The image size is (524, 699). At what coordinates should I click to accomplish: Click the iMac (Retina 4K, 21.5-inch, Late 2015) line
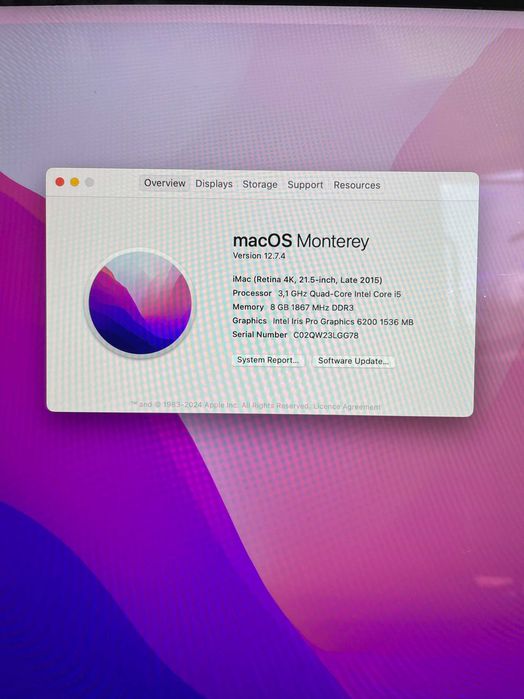click(307, 280)
